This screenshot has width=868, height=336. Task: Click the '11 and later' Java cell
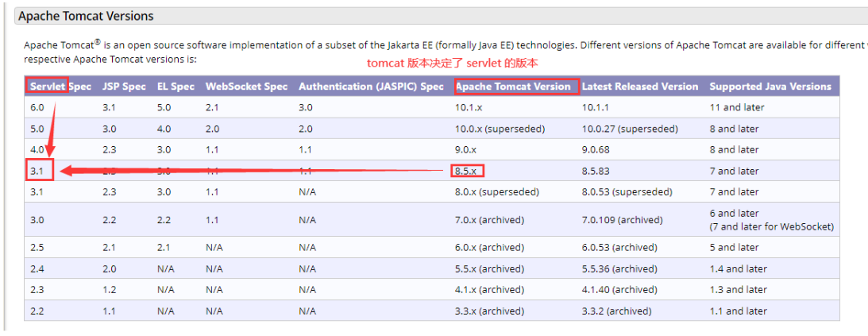click(737, 107)
